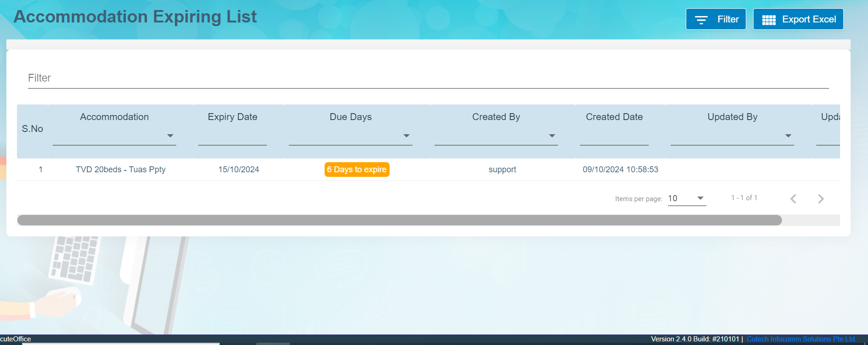
Task: Click the orange 6 Days to expire badge
Action: tap(357, 170)
